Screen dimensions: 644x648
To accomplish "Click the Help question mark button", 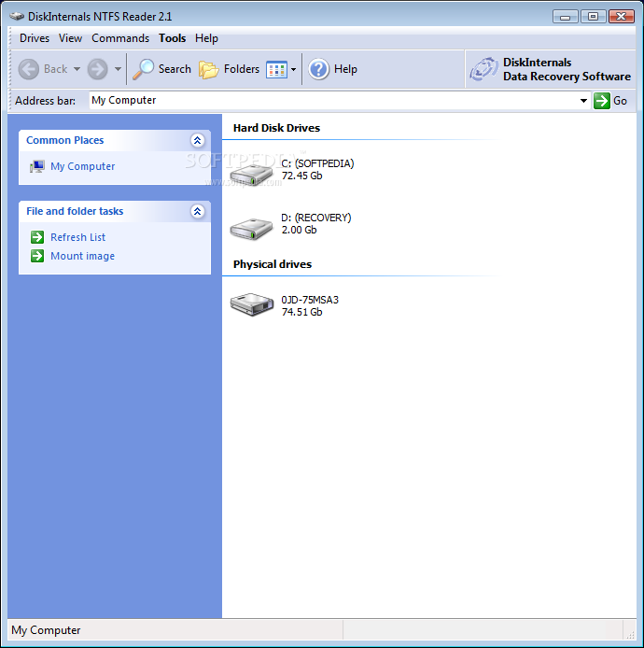I will [332, 69].
